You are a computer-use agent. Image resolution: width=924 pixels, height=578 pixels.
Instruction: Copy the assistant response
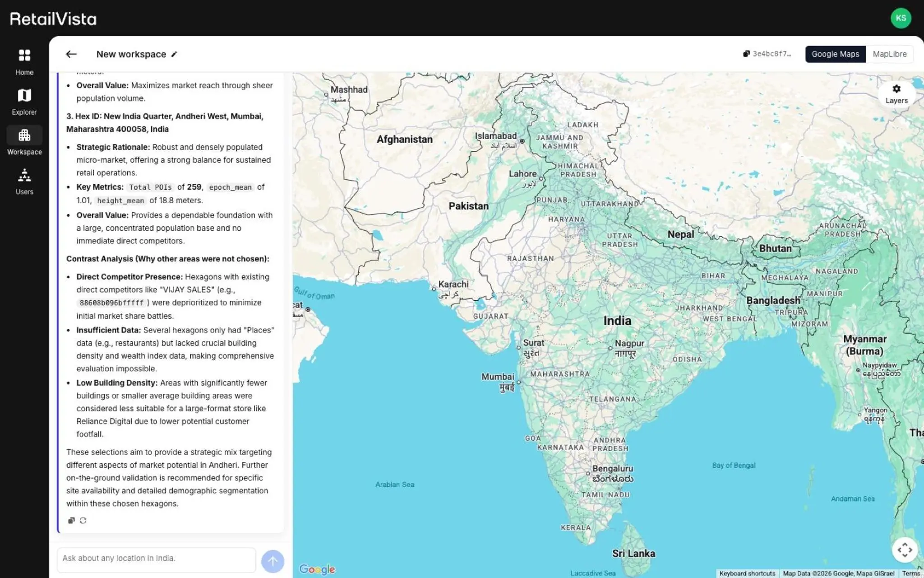click(71, 520)
